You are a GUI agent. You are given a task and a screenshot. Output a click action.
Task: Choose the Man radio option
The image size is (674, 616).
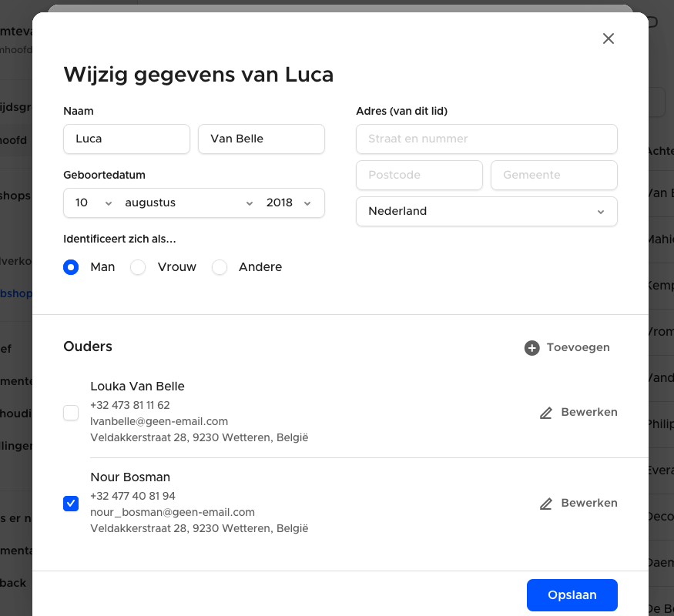(x=71, y=267)
